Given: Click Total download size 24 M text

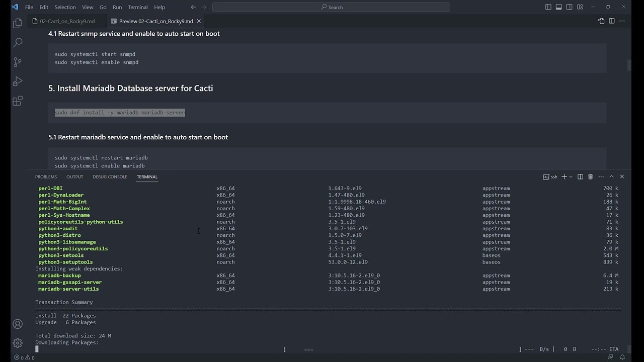Looking at the screenshot, I should pyautogui.click(x=73, y=336).
